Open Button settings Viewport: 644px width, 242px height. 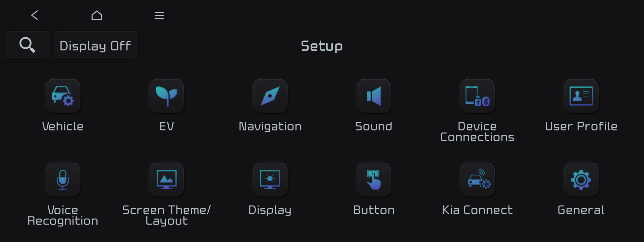[x=374, y=179]
